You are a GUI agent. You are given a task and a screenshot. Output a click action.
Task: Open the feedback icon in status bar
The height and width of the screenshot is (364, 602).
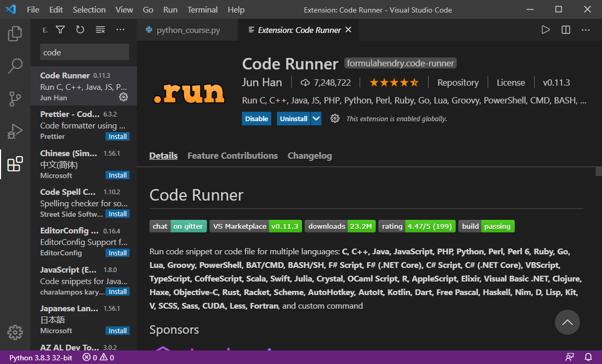click(x=570, y=357)
